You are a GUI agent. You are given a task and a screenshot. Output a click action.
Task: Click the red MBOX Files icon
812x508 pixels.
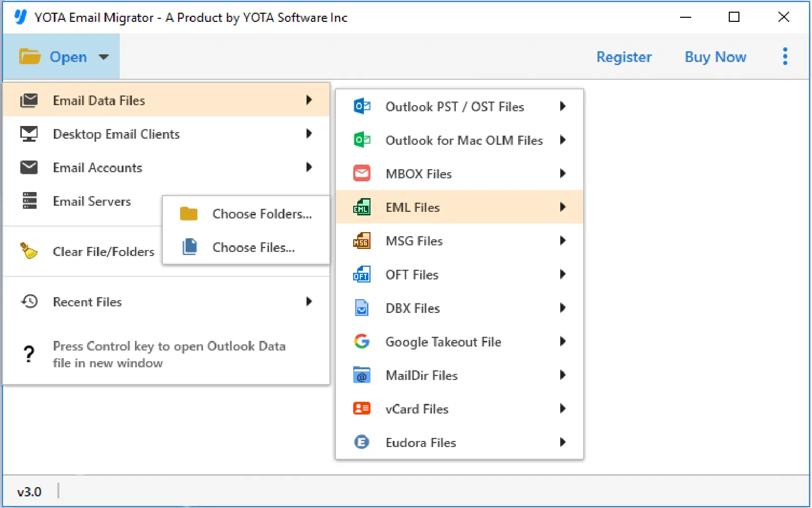coord(362,173)
